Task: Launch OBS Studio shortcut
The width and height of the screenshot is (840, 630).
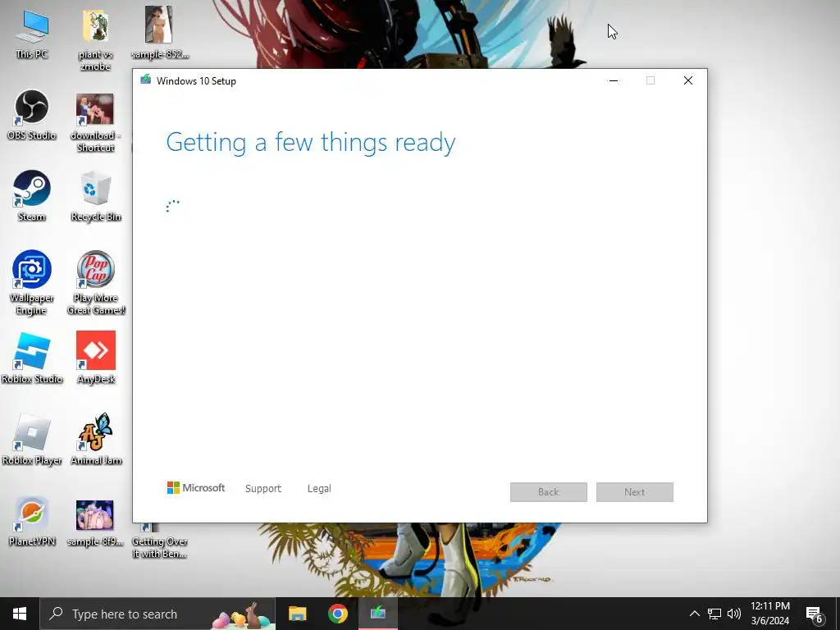Action: click(x=32, y=114)
